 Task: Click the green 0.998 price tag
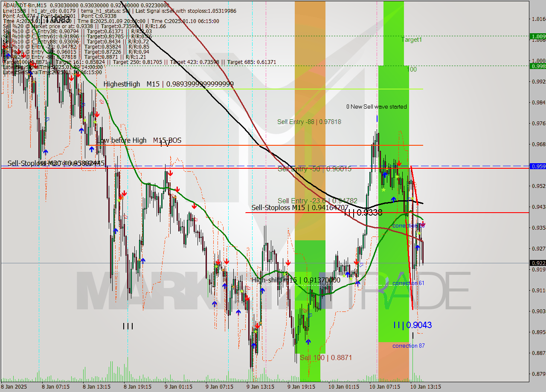[x=537, y=66]
